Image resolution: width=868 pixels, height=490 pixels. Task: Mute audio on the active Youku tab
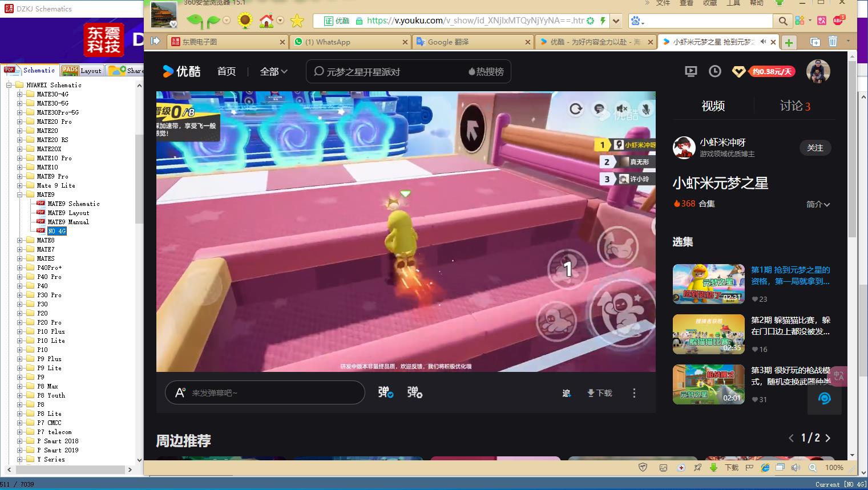pyautogui.click(x=763, y=42)
